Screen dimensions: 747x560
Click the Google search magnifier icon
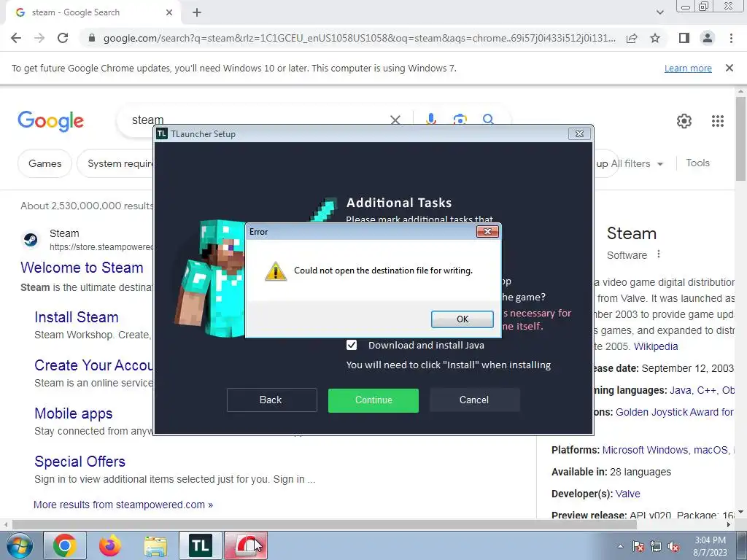click(488, 119)
